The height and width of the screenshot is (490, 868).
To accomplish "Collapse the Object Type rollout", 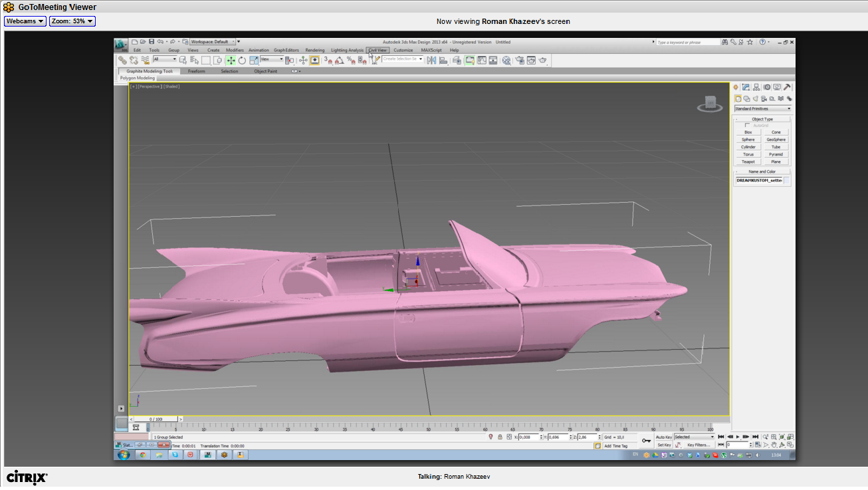I will [762, 119].
